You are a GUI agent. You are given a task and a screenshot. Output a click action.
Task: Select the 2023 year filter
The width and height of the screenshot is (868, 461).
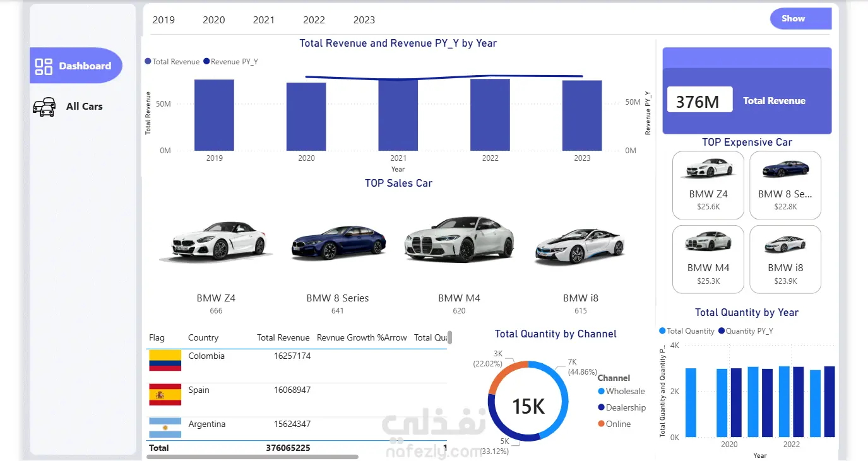point(364,20)
